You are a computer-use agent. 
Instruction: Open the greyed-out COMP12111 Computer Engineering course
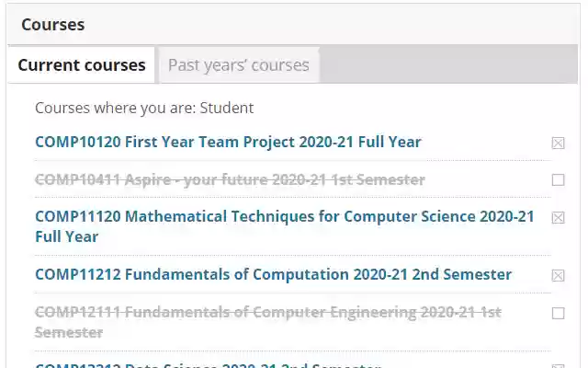267,313
